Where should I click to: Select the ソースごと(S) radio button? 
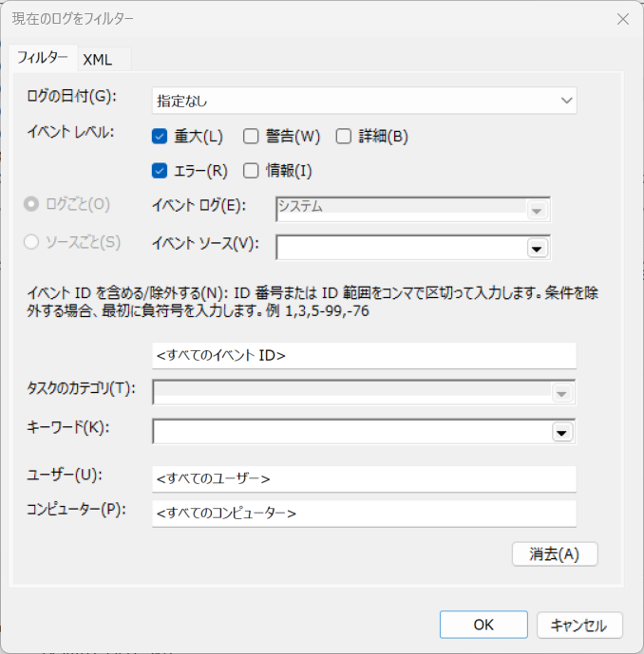click(x=31, y=242)
